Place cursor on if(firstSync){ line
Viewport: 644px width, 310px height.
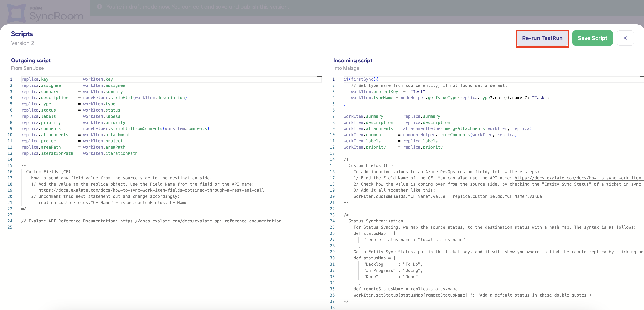point(361,79)
